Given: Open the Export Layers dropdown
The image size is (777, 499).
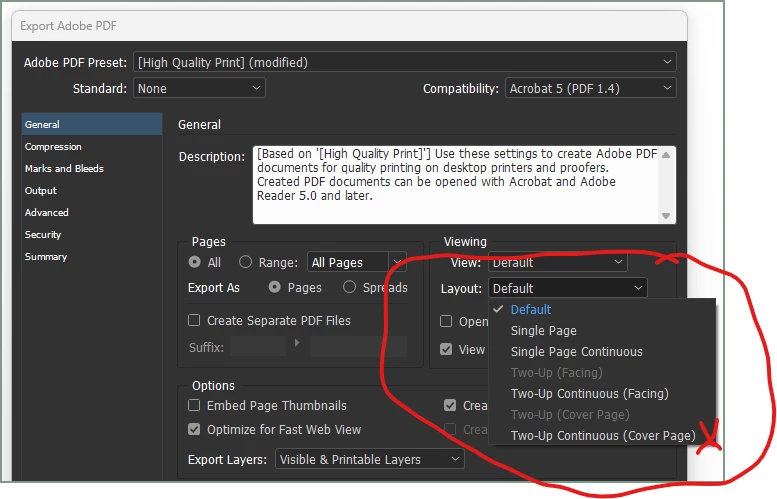Looking at the screenshot, I should tap(370, 459).
